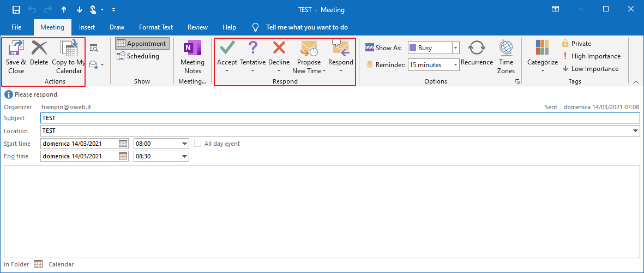Collapse the ribbon with the chevron
This screenshot has height=273, width=644.
pos(636,82)
